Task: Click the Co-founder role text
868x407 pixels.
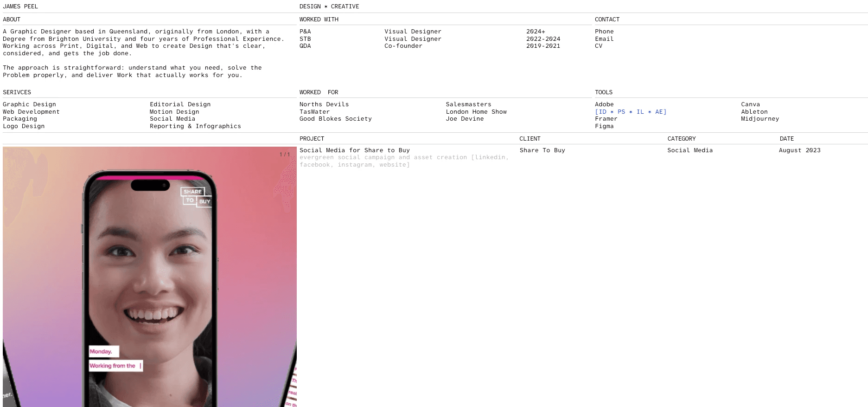Action: click(x=403, y=46)
